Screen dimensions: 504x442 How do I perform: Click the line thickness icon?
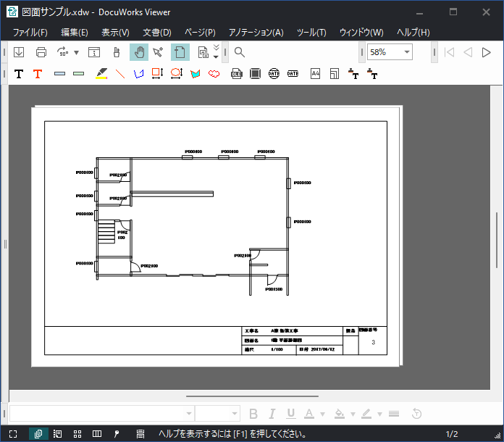(394, 414)
